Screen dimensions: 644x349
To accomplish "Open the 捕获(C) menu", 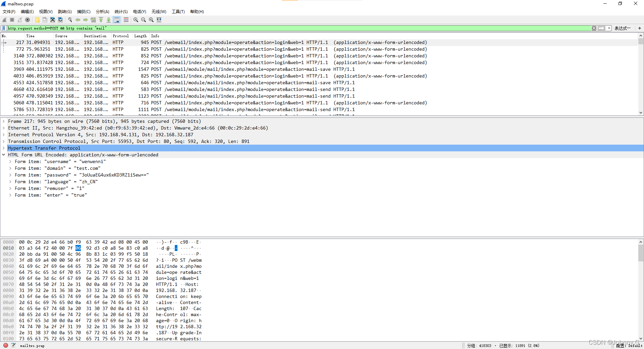I will [x=84, y=12].
